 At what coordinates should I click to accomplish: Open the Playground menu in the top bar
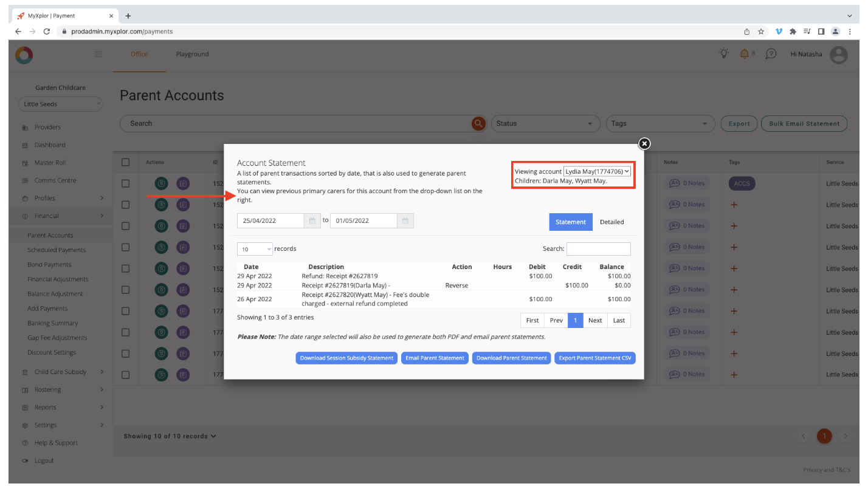(192, 53)
